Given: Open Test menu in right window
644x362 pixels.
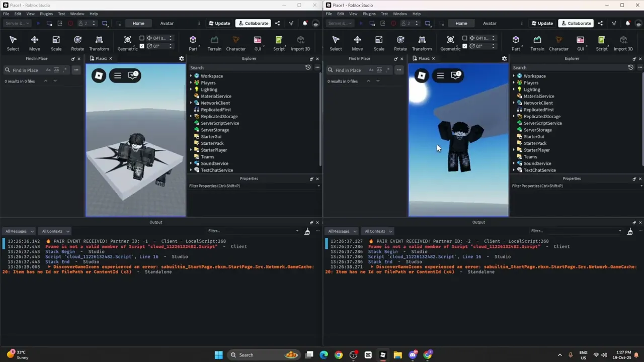Looking at the screenshot, I should tap(384, 14).
